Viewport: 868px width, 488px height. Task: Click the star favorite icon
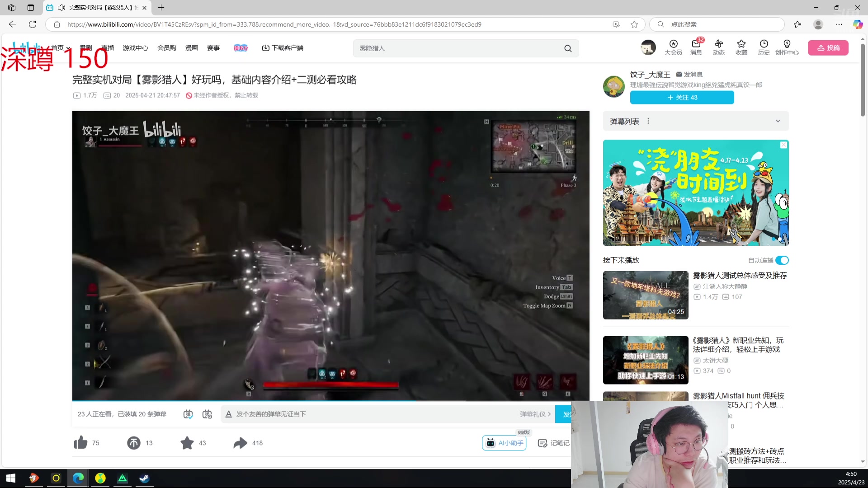pyautogui.click(x=187, y=443)
